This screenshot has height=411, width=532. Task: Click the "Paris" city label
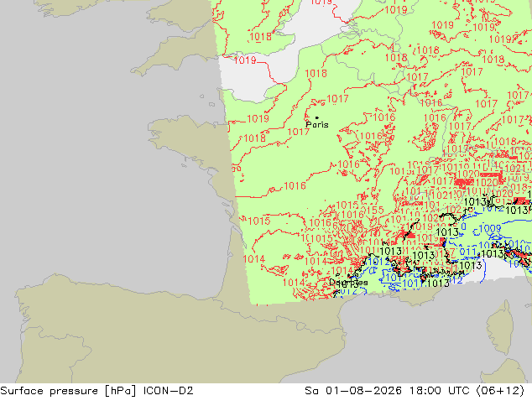(317, 125)
